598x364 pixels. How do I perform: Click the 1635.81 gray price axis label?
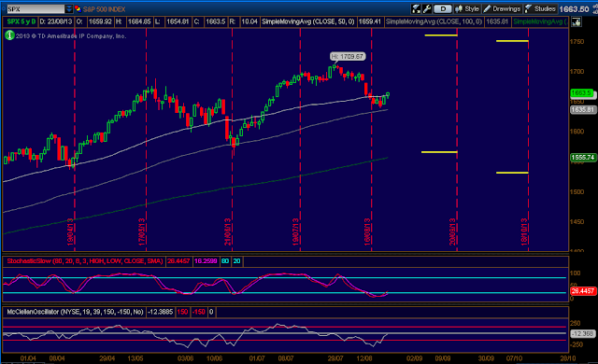point(582,109)
